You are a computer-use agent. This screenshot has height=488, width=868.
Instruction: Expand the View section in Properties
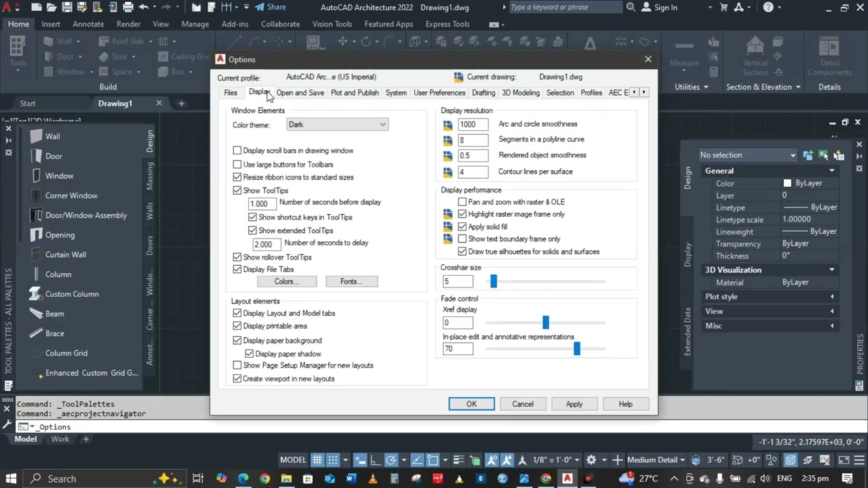pos(832,311)
